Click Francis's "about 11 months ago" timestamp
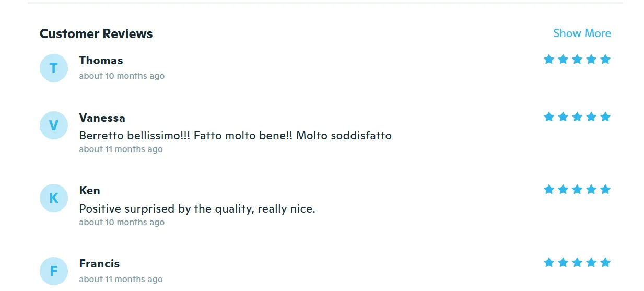This screenshot has height=291, width=644. coord(121,280)
